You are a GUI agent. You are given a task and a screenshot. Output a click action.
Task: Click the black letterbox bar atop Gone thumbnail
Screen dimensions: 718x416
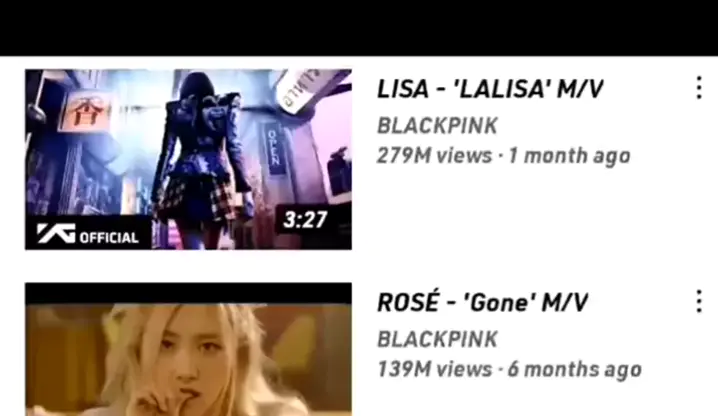tap(188, 293)
